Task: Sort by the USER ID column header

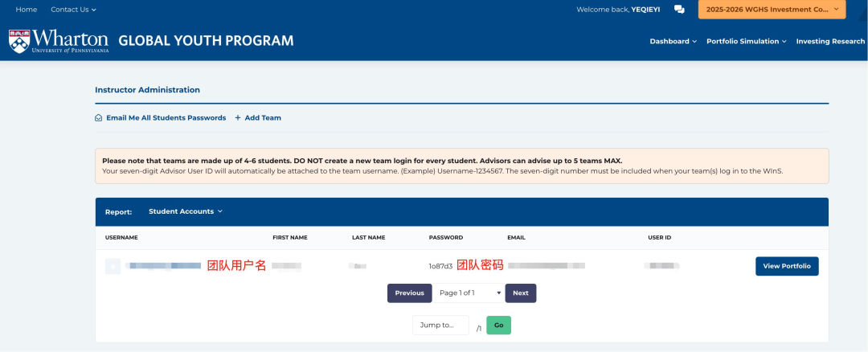Action: coord(659,237)
